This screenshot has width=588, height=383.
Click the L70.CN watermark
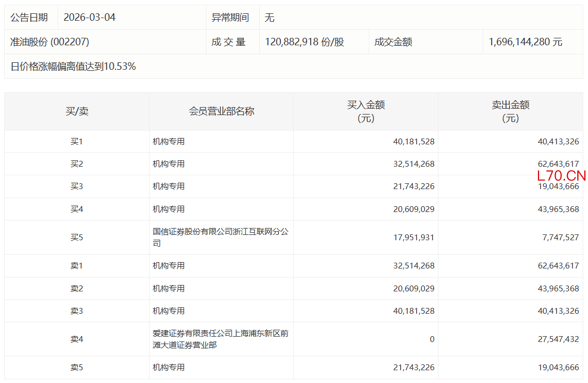(x=561, y=176)
